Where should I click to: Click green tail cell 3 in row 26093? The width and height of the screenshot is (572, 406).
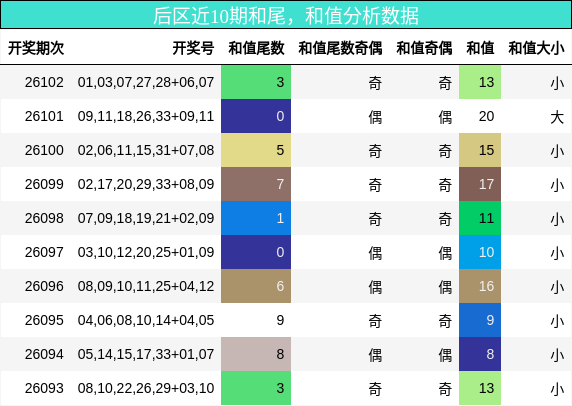(256, 388)
